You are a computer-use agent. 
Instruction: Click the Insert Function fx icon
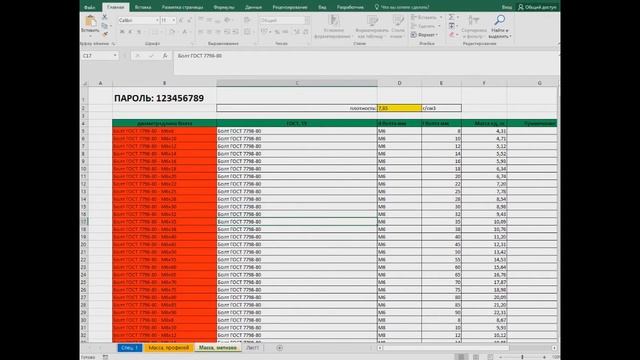point(165,56)
